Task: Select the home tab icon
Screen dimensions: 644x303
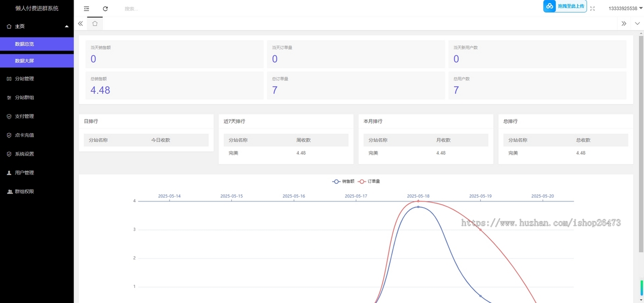Action: 94,24
